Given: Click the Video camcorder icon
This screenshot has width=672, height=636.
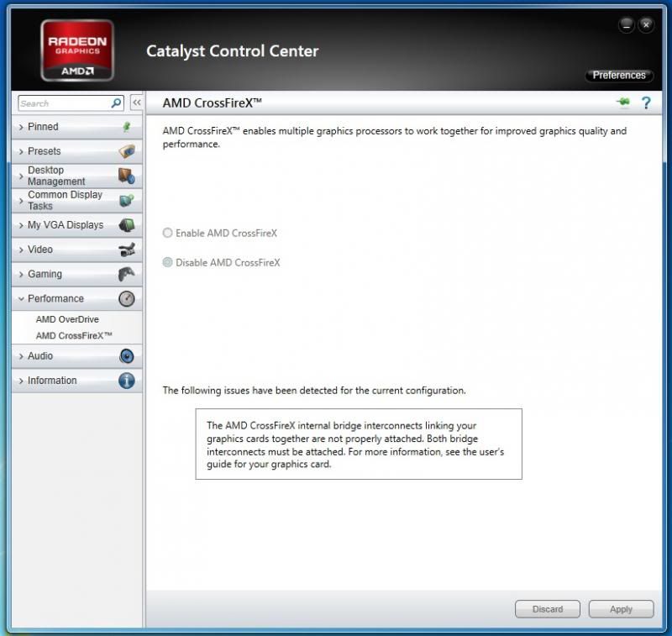Looking at the screenshot, I should [x=127, y=250].
